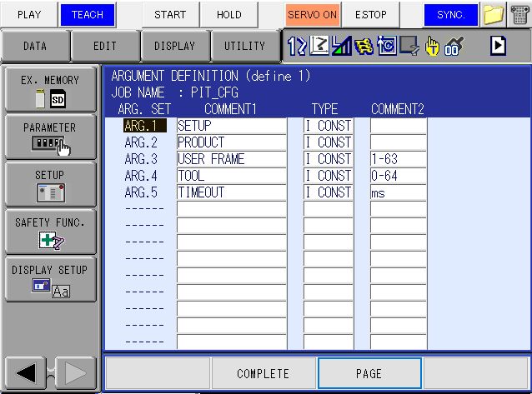Click the yellow folder icon
The width and height of the screenshot is (532, 394).
(494, 14)
